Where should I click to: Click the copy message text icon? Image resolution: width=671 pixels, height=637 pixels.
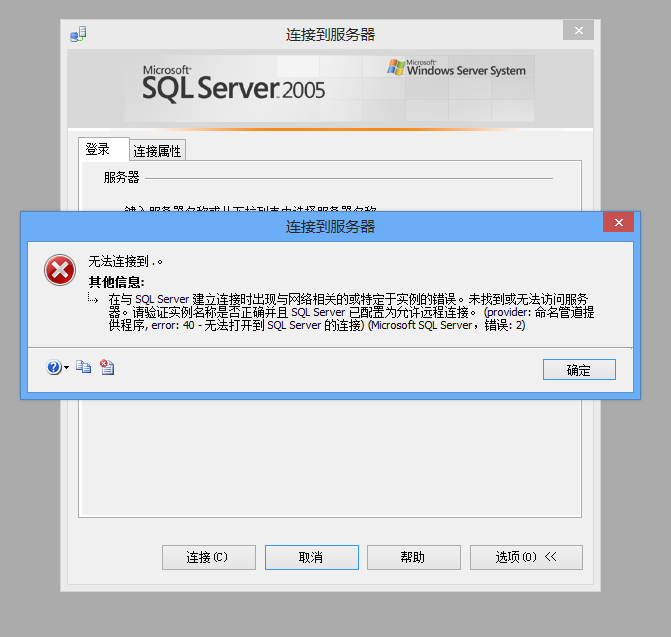84,368
